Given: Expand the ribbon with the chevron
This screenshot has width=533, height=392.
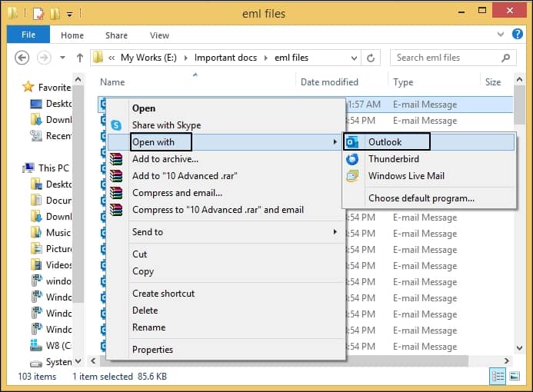Looking at the screenshot, I should tap(501, 34).
